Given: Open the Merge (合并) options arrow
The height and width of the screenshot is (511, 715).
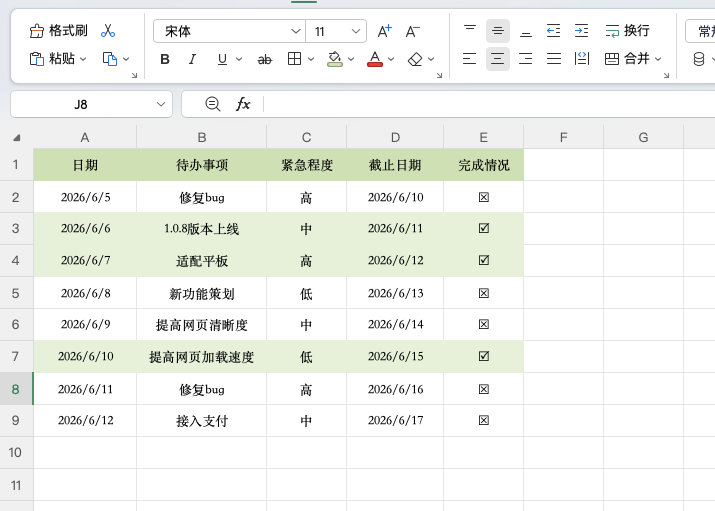Looking at the screenshot, I should tap(658, 59).
